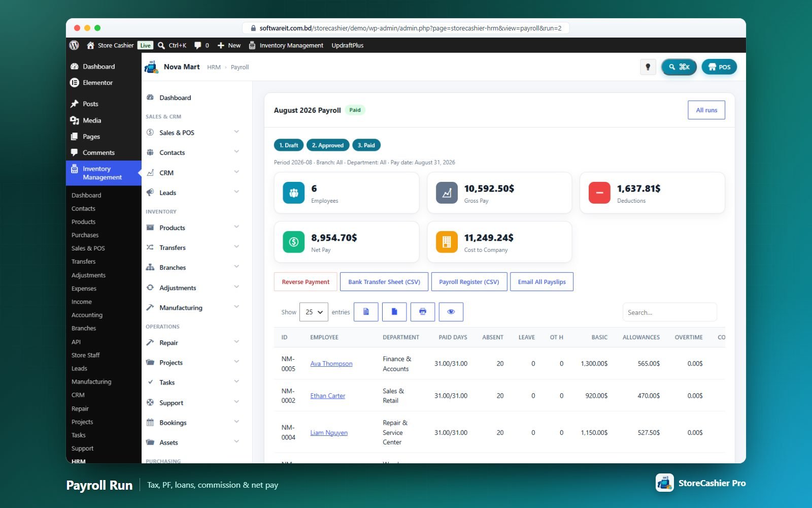Expand the Sales & POS menu chevron
The image size is (812, 508).
click(x=236, y=132)
